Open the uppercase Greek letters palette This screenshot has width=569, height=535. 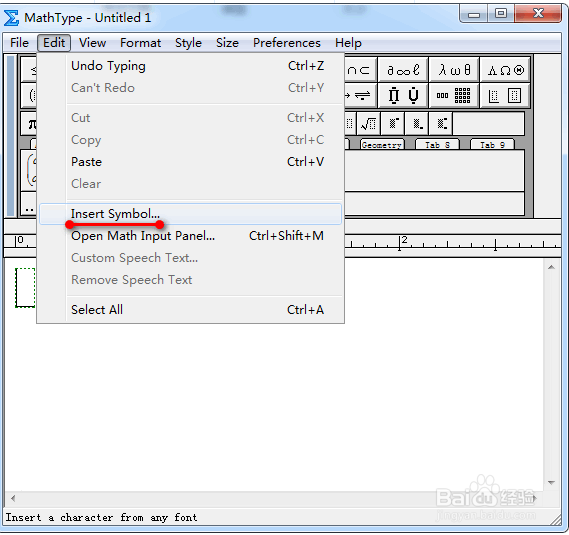point(505,70)
